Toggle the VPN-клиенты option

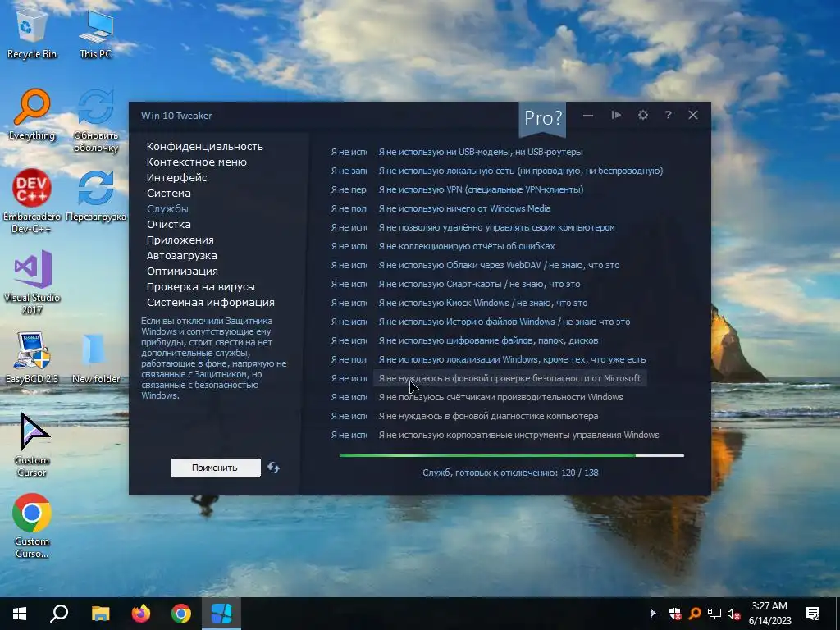[x=481, y=189]
